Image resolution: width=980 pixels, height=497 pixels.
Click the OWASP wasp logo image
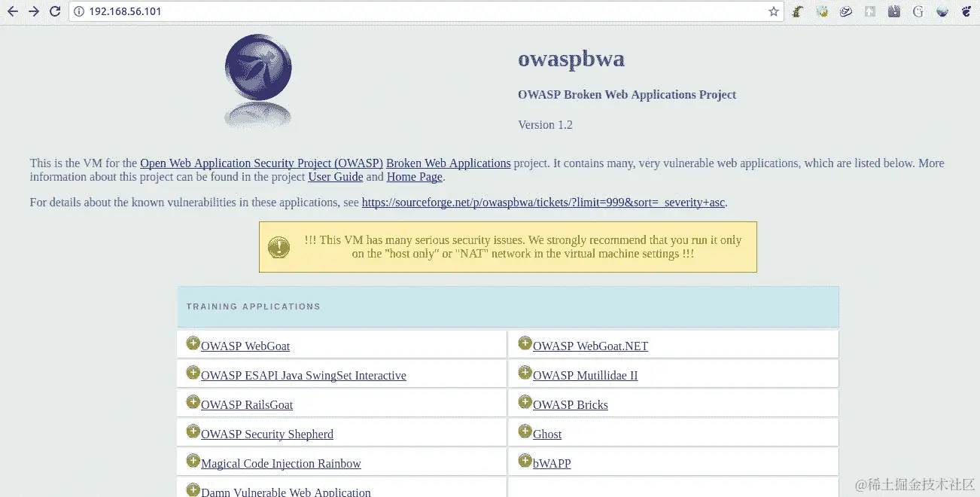tap(258, 81)
